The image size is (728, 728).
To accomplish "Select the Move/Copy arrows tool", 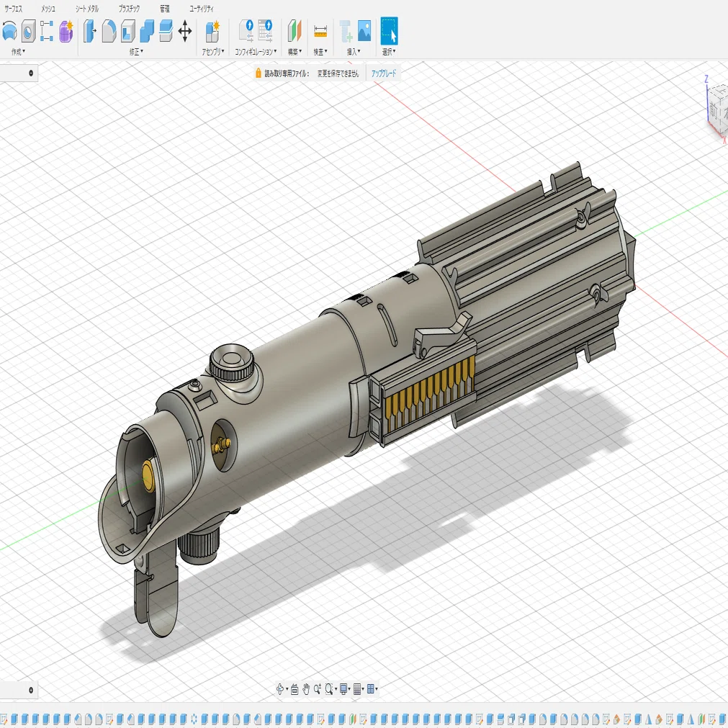I will tap(185, 31).
